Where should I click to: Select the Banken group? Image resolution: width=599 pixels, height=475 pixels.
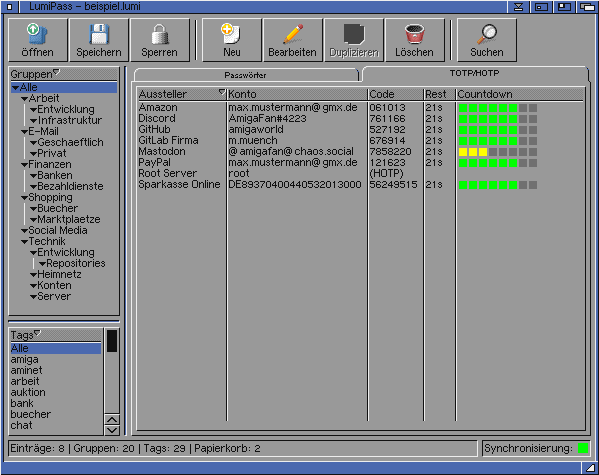tap(55, 175)
